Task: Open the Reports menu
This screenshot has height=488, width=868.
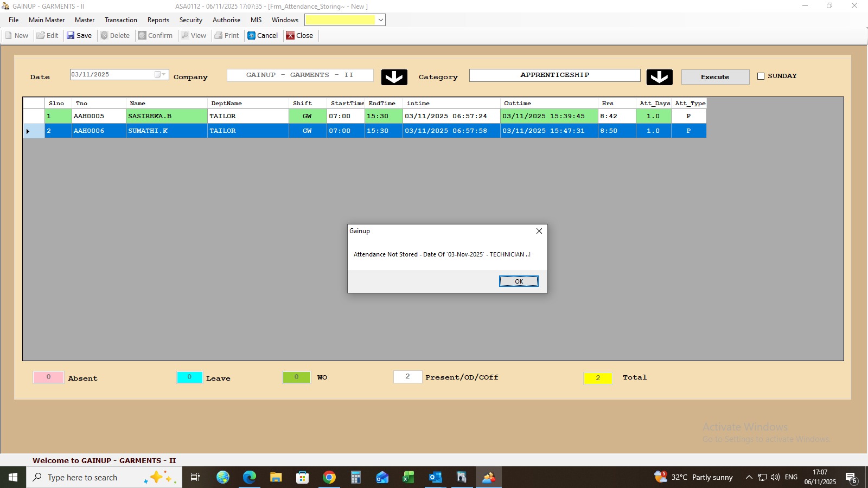Action: click(158, 20)
